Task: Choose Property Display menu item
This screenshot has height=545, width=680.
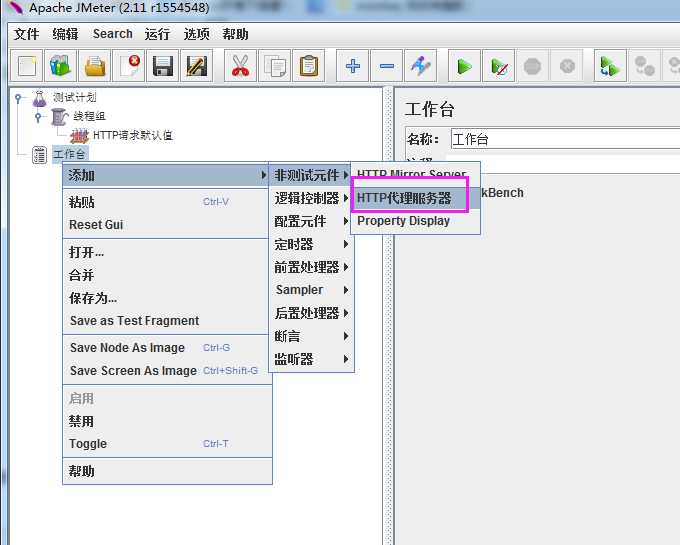Action: (415, 221)
